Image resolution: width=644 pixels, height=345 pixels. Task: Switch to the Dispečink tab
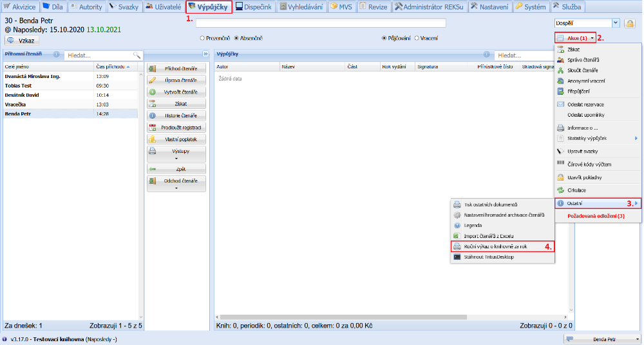click(255, 6)
